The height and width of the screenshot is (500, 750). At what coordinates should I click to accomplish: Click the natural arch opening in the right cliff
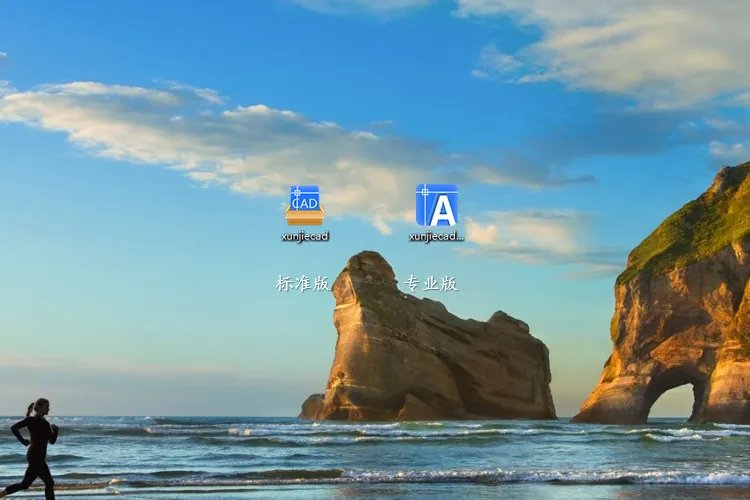[x=672, y=398]
